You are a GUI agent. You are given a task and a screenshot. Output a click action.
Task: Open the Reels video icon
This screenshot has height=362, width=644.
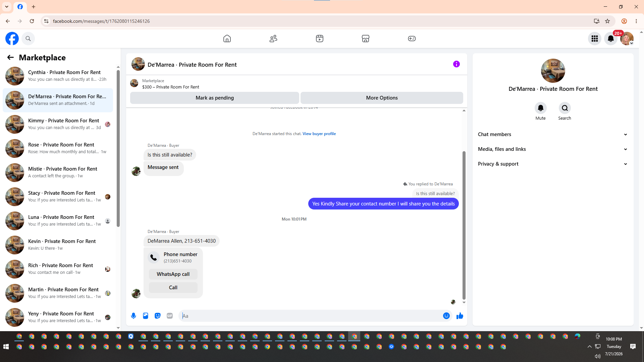[x=320, y=39]
